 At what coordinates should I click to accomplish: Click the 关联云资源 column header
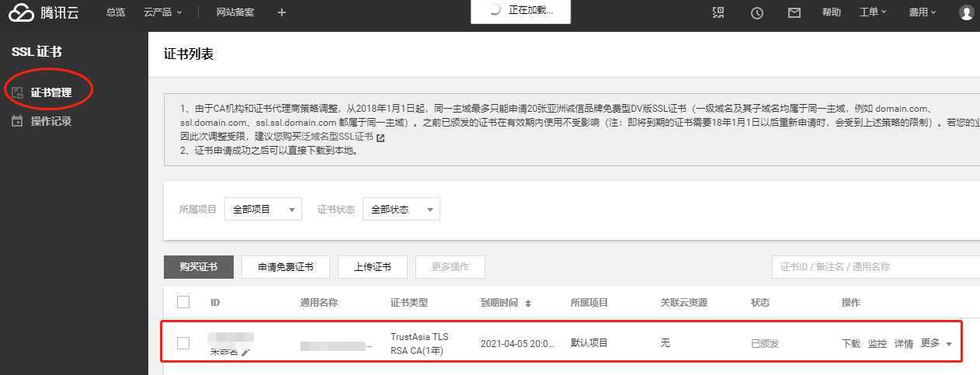(684, 303)
